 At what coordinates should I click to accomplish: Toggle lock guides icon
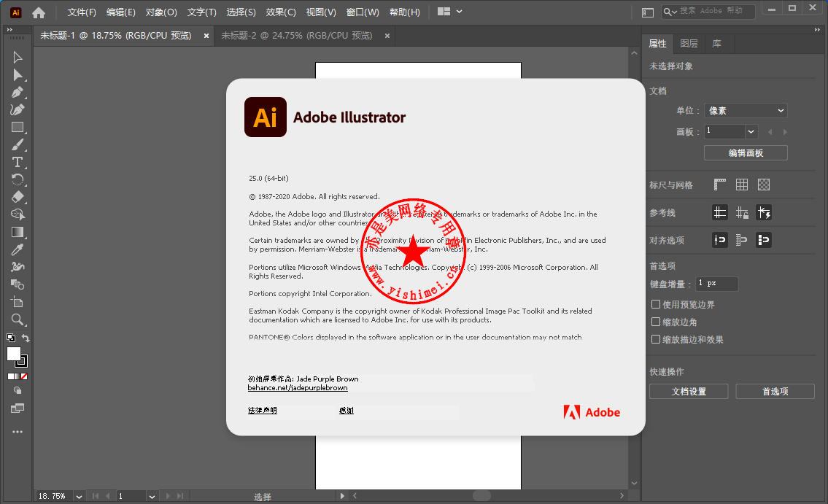pos(742,212)
